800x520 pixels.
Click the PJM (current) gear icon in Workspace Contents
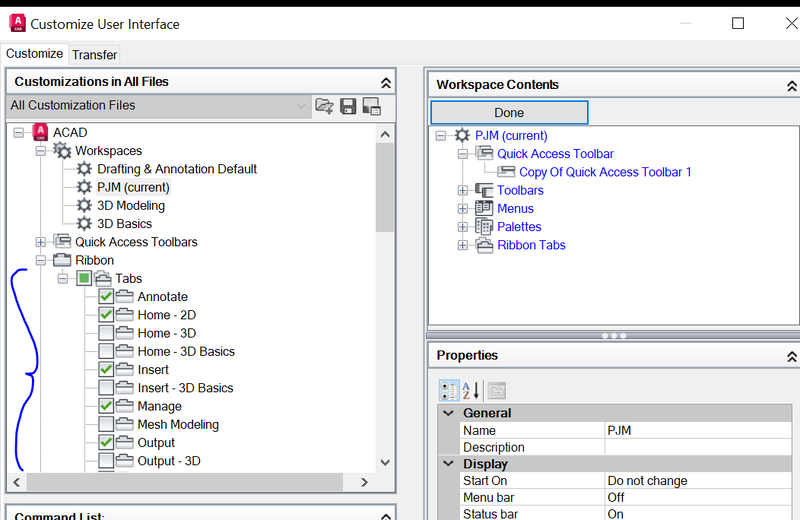[x=462, y=135]
